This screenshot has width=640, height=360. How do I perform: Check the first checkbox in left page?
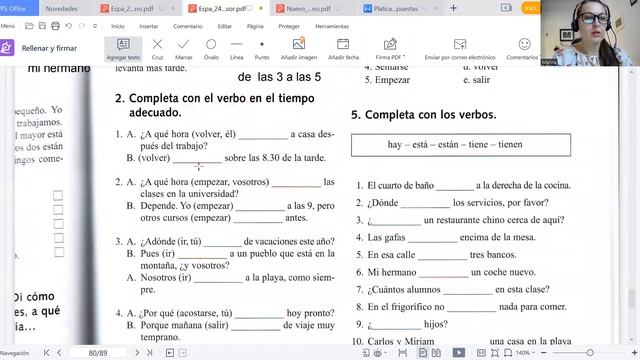[58, 196]
